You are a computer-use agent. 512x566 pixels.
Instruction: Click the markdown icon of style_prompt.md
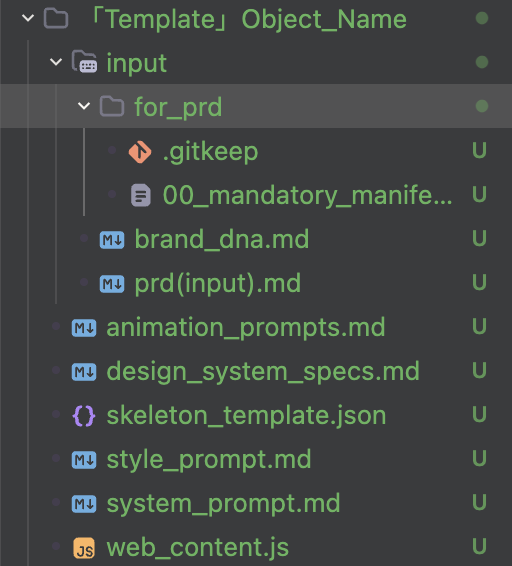84,460
